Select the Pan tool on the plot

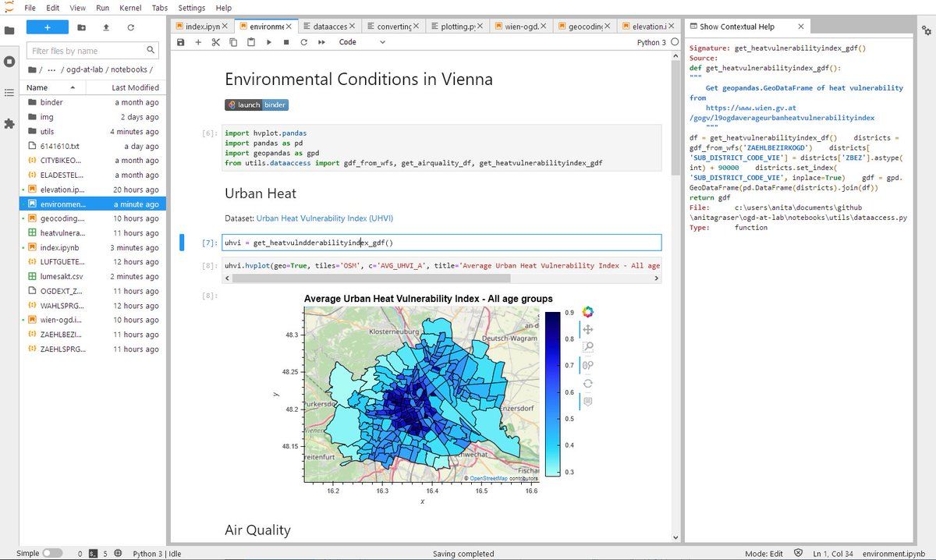[588, 330]
